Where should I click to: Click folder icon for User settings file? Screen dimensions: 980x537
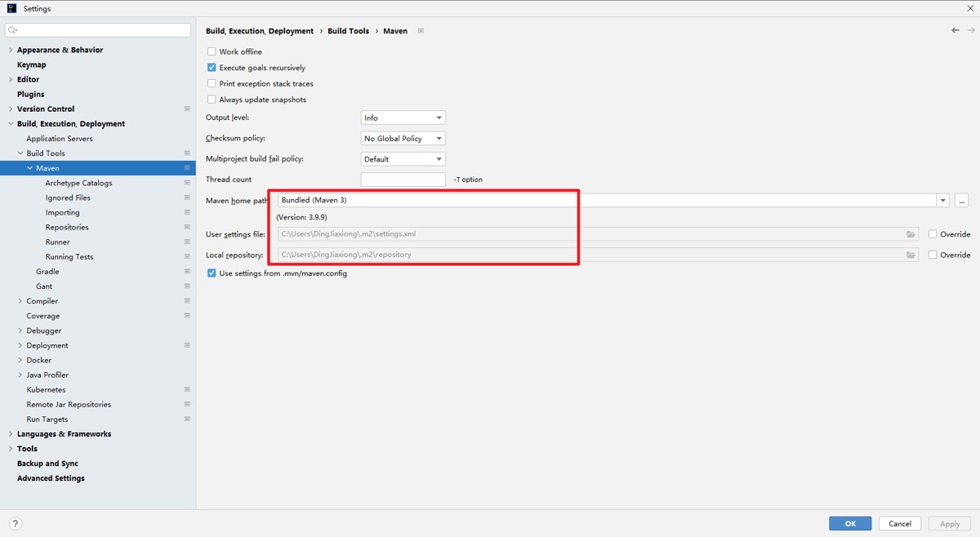click(911, 234)
